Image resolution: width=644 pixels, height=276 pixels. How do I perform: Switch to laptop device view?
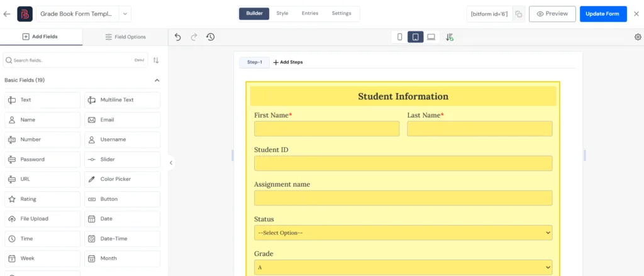coord(431,37)
